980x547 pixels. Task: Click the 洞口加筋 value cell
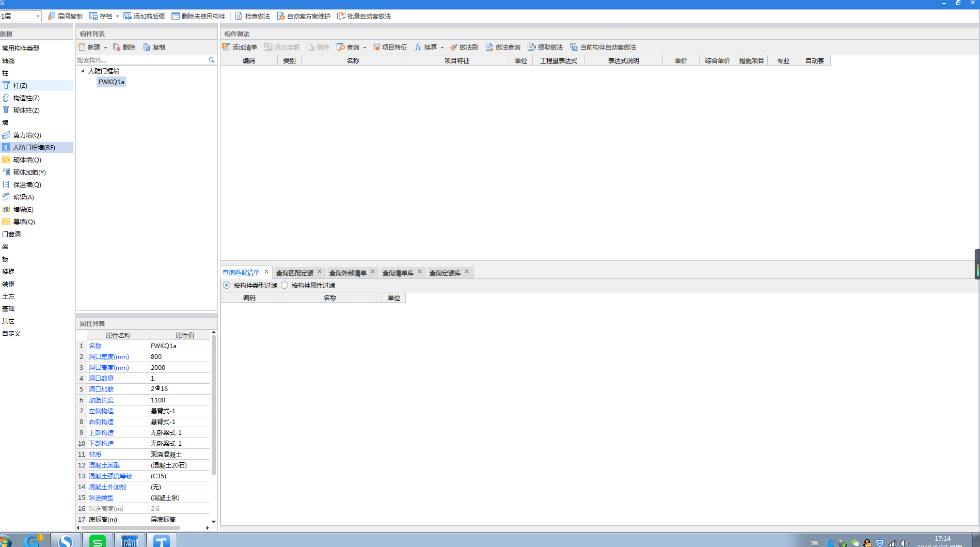(x=180, y=389)
